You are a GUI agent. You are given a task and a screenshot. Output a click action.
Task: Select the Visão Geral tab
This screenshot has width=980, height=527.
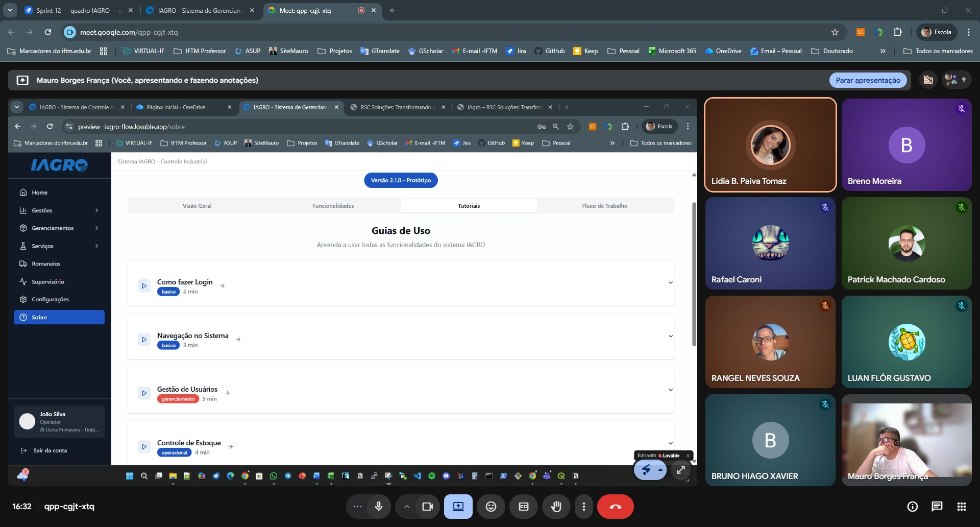pyautogui.click(x=197, y=206)
